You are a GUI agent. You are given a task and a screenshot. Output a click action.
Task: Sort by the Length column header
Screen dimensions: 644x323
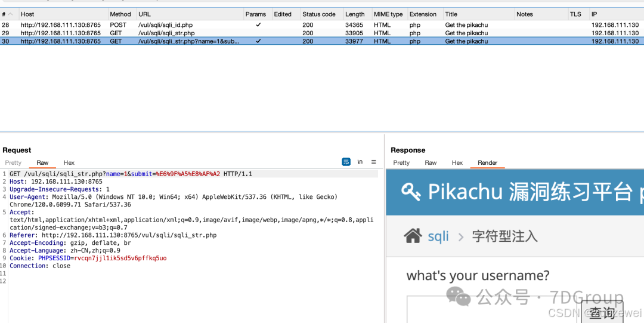pyautogui.click(x=358, y=14)
